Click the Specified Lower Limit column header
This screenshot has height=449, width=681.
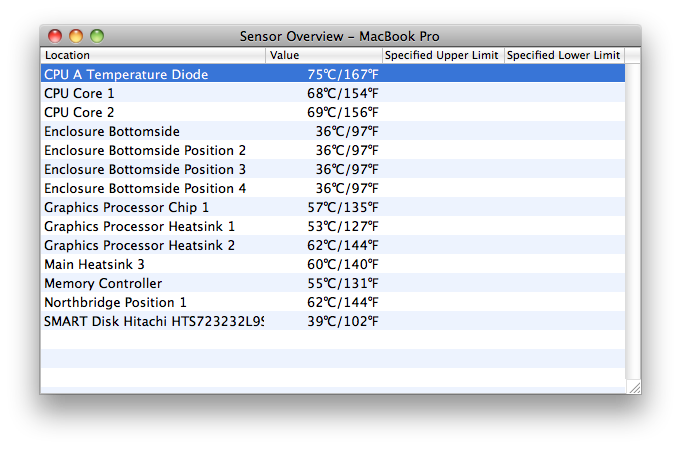(564, 55)
